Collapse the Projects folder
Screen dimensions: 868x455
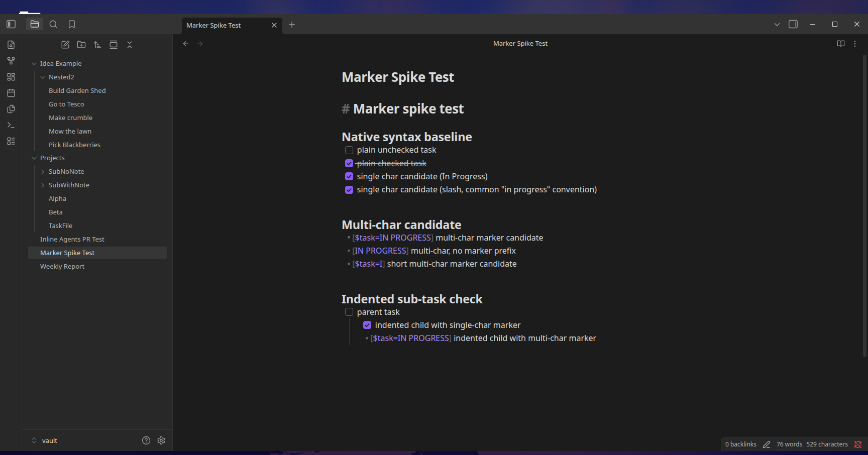coord(34,158)
